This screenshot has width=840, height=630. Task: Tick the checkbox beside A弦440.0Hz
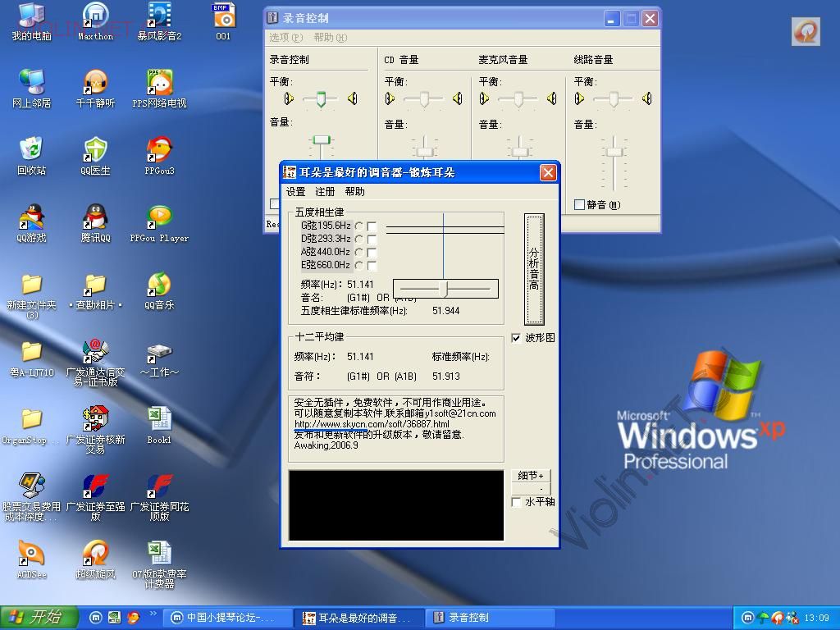coord(372,253)
